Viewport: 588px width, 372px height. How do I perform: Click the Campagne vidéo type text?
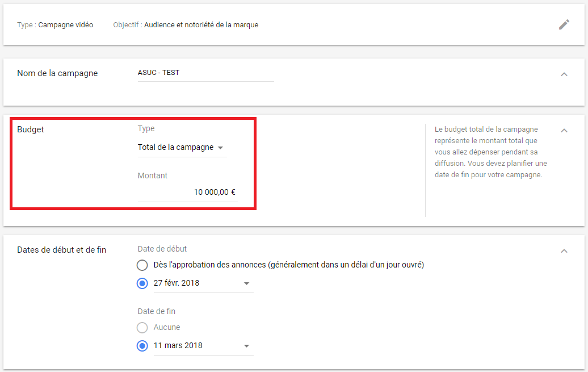65,25
